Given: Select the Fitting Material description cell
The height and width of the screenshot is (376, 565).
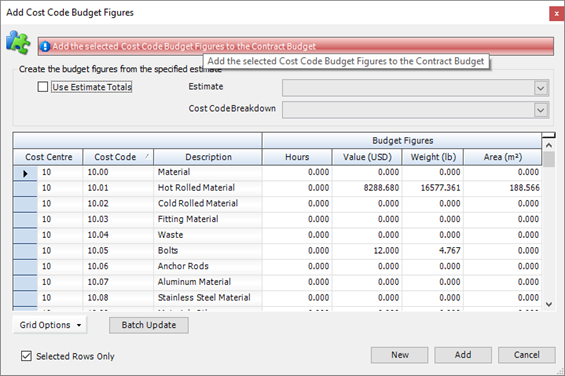Looking at the screenshot, I should point(208,219).
